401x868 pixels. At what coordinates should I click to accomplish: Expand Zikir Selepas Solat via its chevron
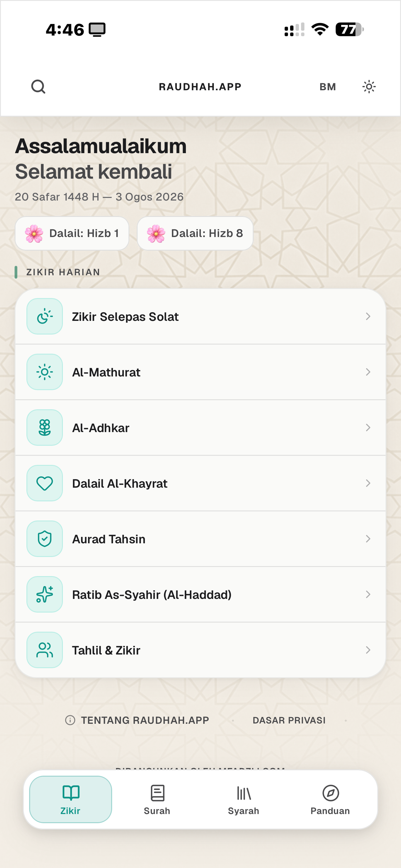[368, 317]
